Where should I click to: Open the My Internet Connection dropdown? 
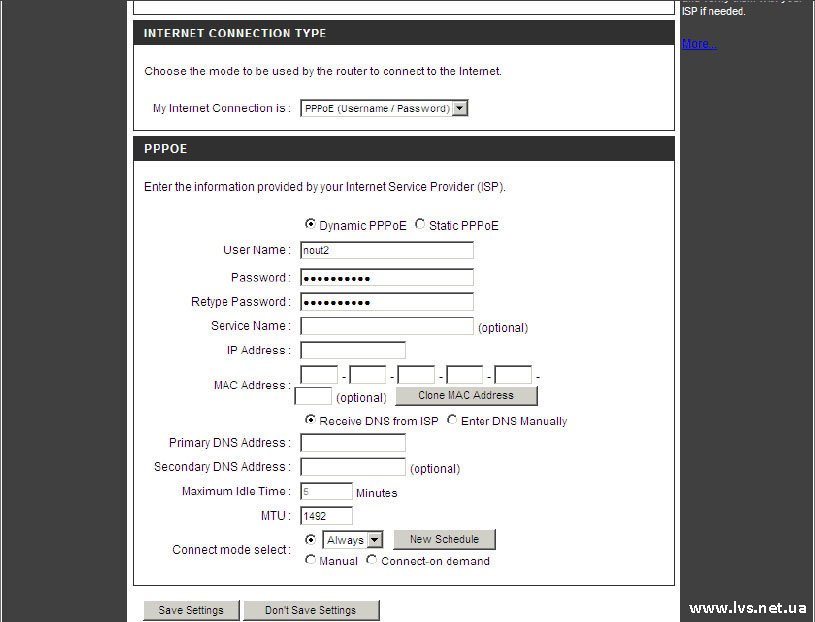pyautogui.click(x=384, y=108)
